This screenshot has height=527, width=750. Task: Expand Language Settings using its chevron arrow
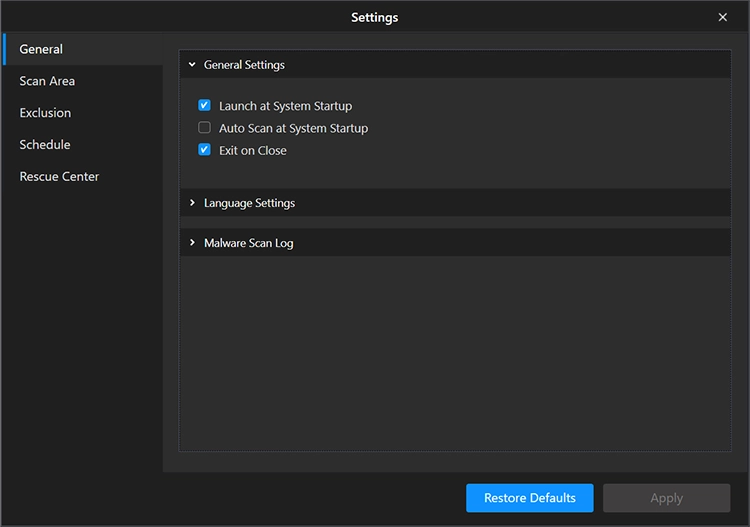192,203
